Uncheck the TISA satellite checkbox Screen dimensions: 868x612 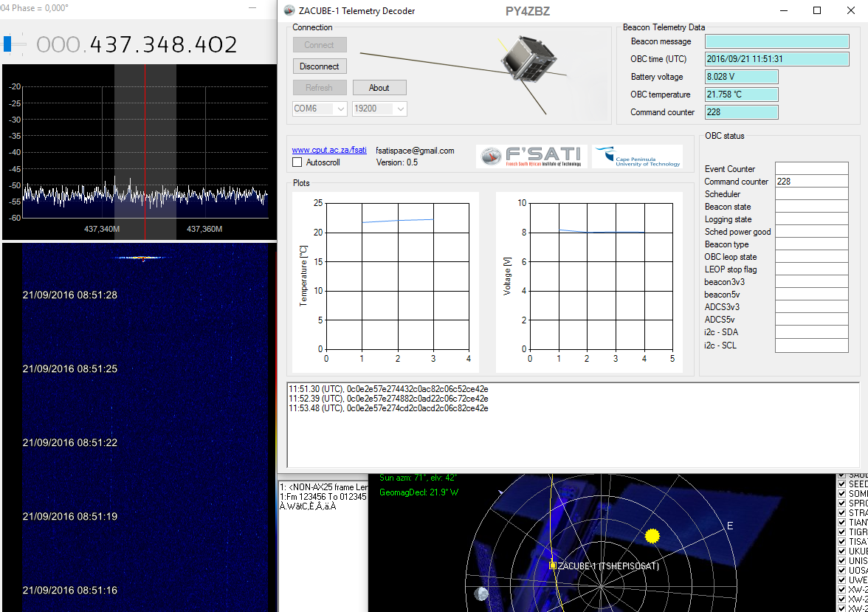coord(841,542)
